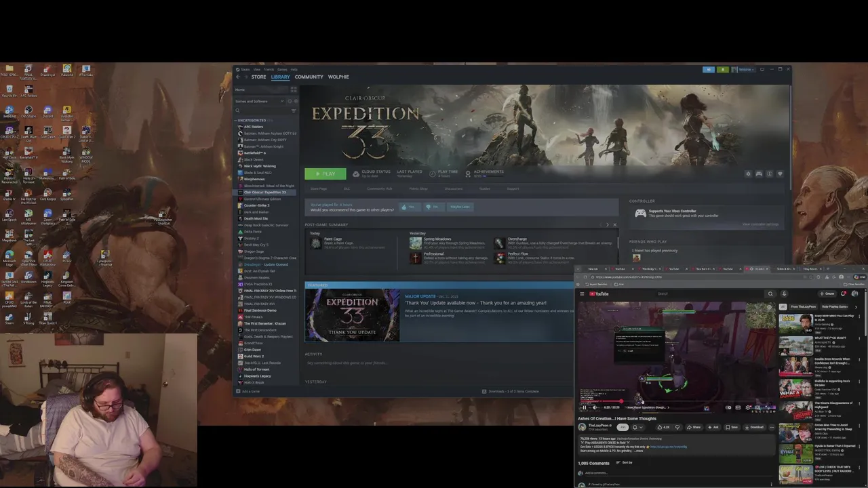The width and height of the screenshot is (868, 488).
Task: Click the Steam back navigation arrow
Action: pyautogui.click(x=238, y=77)
